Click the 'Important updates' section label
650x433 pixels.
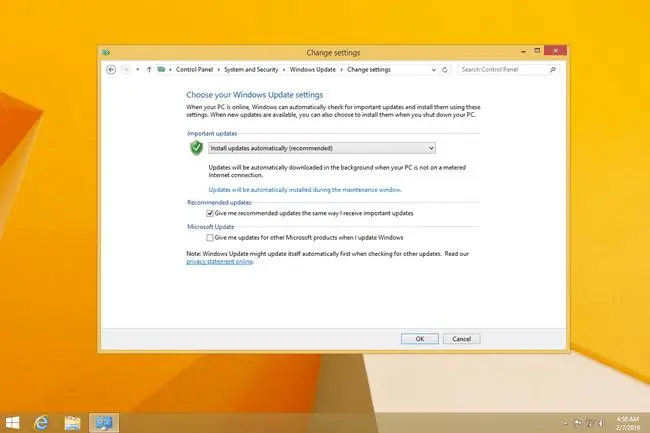(212, 133)
